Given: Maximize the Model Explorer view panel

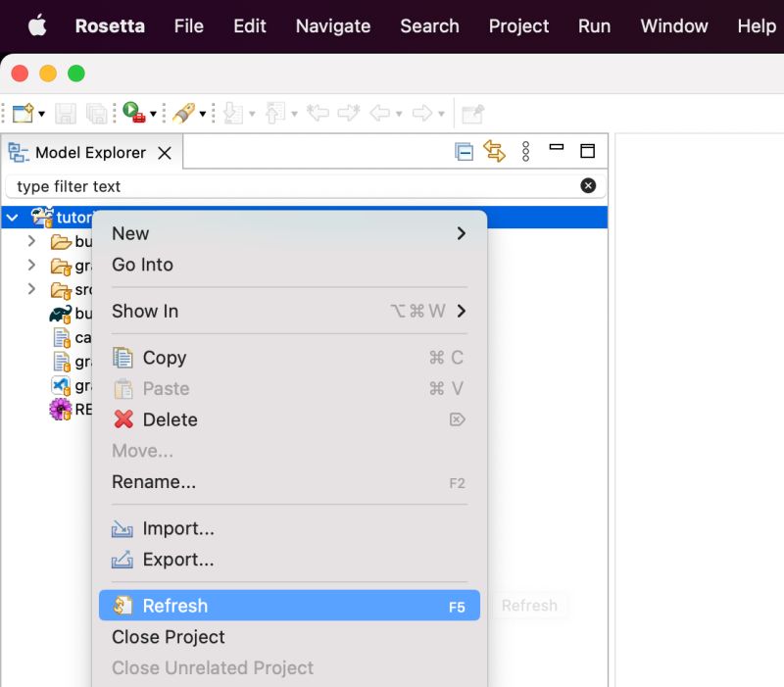Looking at the screenshot, I should click(587, 151).
